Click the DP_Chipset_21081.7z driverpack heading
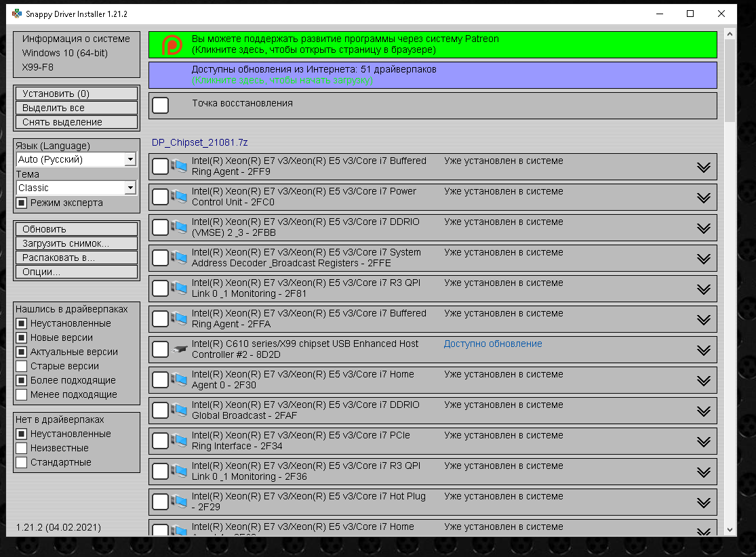The height and width of the screenshot is (557, 756). pyautogui.click(x=199, y=142)
